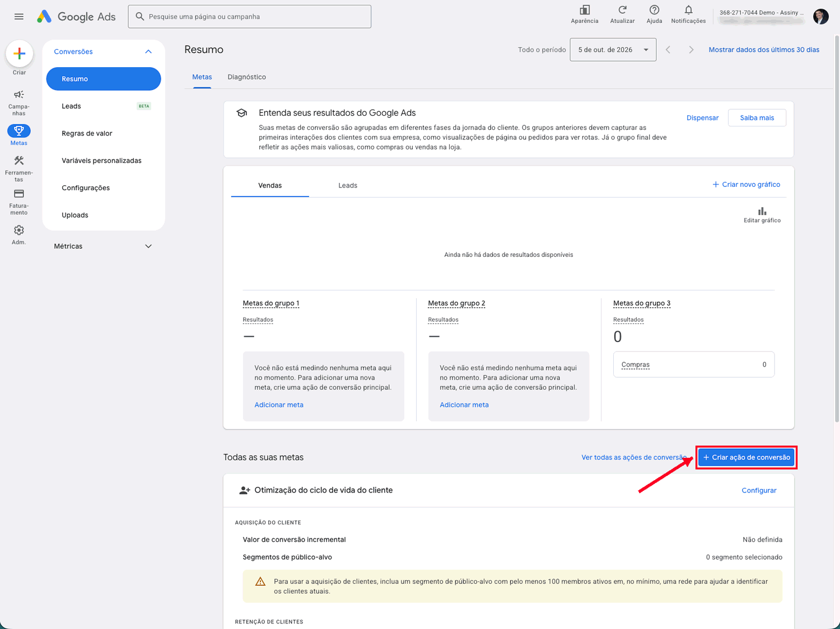This screenshot has width=840, height=629.
Task: Open Campanhas in the sidebar
Action: tap(19, 102)
